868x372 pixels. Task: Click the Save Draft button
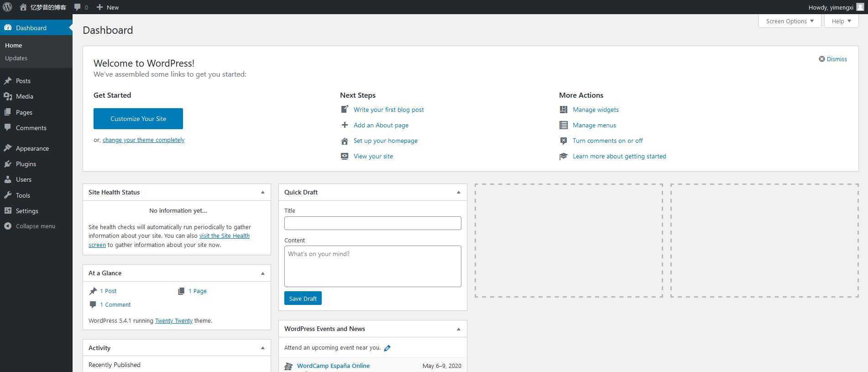click(x=303, y=298)
